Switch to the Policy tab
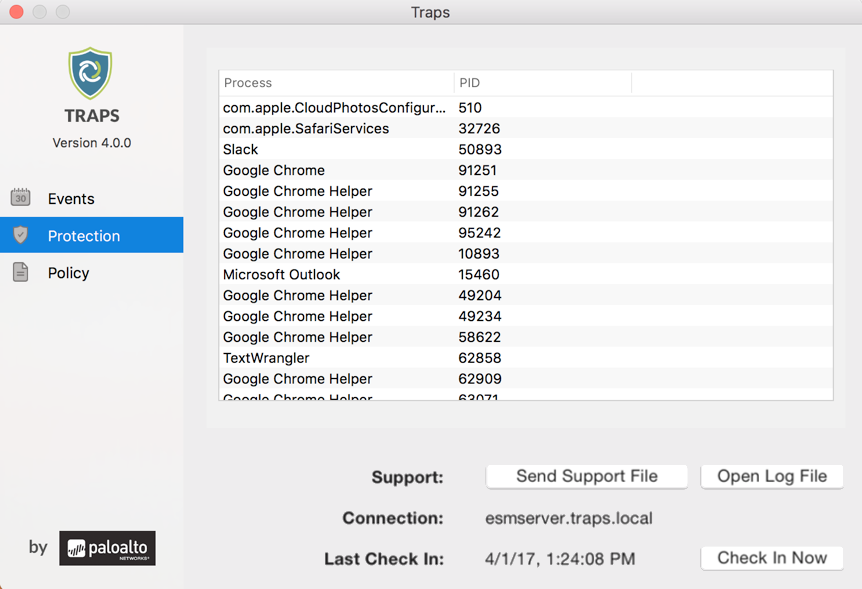 68,273
